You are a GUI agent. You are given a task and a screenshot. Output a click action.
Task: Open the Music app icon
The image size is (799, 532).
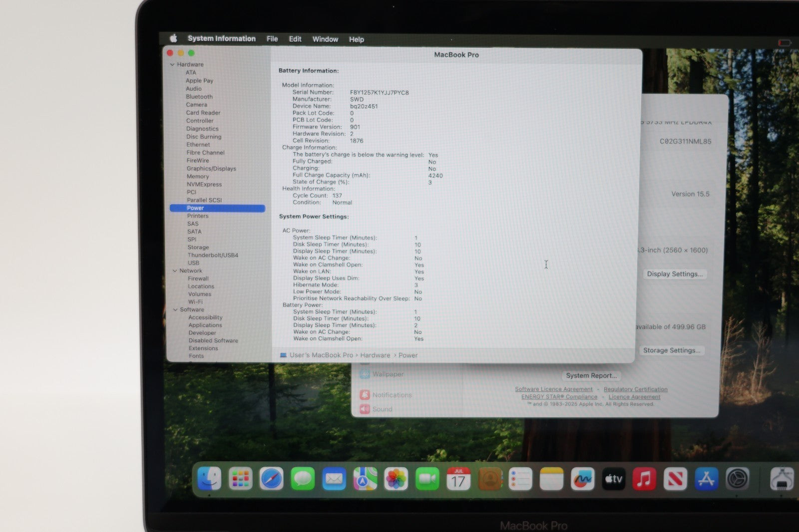644,480
